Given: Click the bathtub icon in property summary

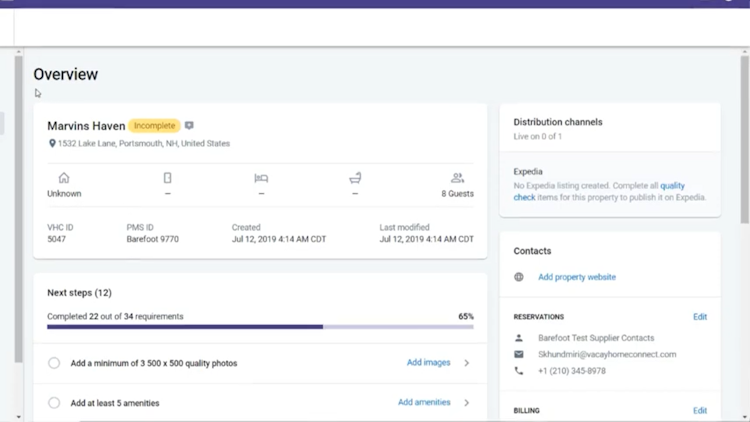Looking at the screenshot, I should 355,178.
